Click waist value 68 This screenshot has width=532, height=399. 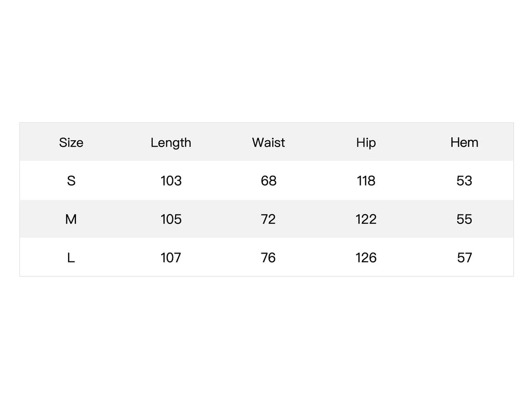coord(269,181)
